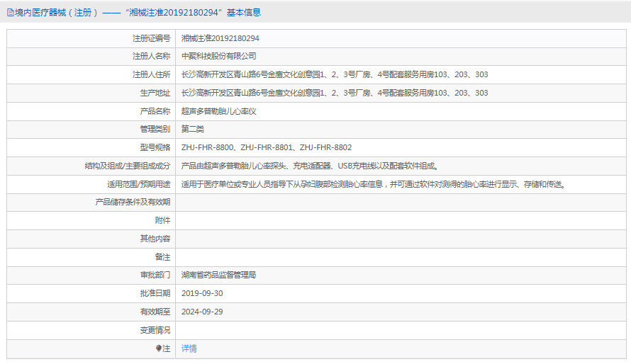Click the document icon in the page header
Screen dimensions: 631x364
tap(11, 13)
